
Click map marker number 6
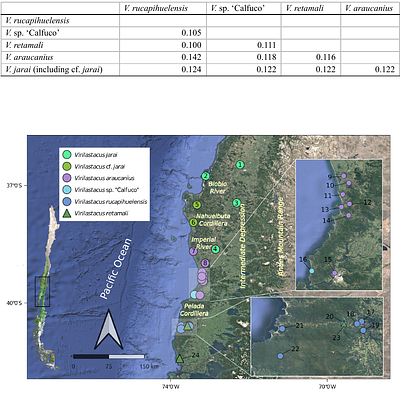193,222
